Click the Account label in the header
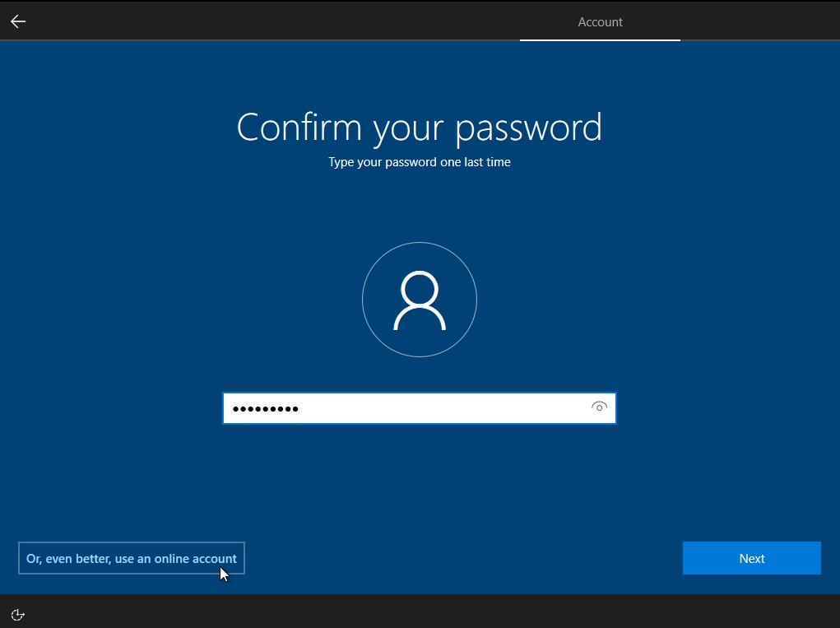Screen dimensions: 840x628 (x=599, y=21)
